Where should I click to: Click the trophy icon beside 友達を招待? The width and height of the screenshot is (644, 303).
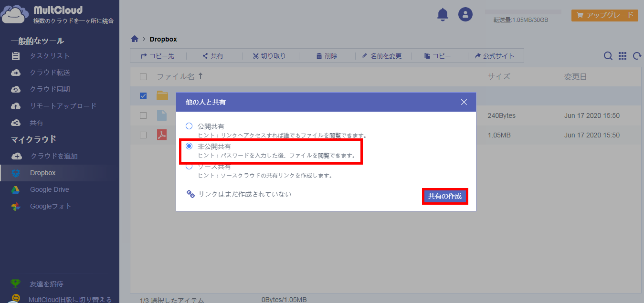pyautogui.click(x=16, y=284)
